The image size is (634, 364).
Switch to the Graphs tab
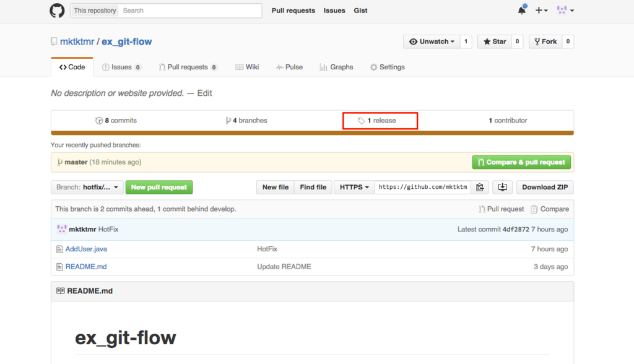(336, 67)
